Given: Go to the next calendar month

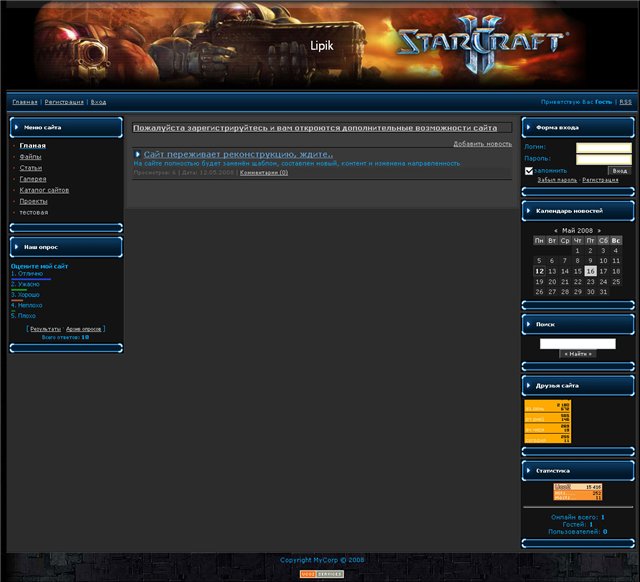Looking at the screenshot, I should coord(599,231).
